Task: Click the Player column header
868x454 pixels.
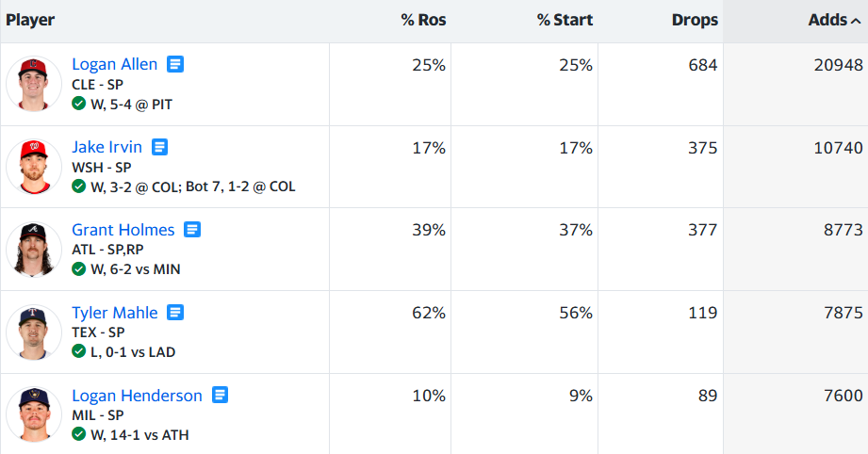Action: tap(30, 20)
